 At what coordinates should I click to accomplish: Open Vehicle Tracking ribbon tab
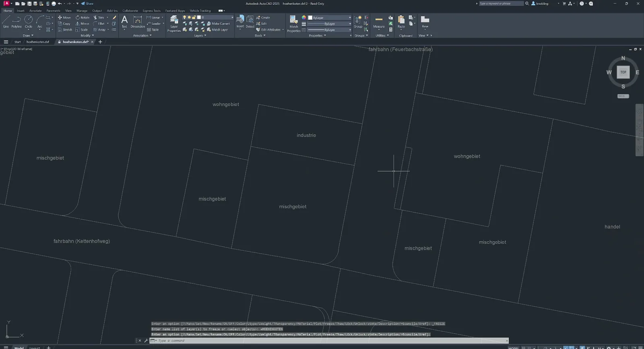click(x=200, y=11)
